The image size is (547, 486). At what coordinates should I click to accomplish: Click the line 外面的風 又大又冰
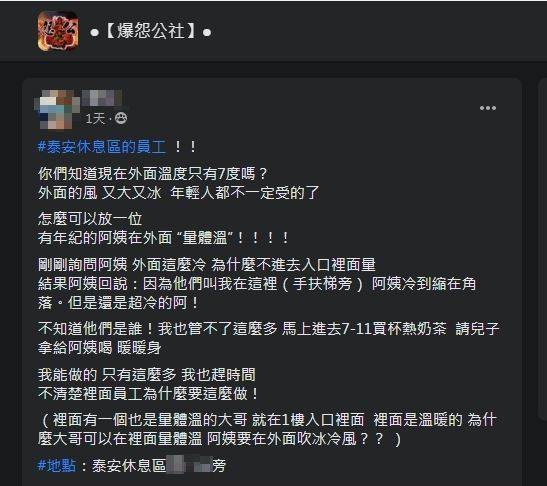tap(178, 193)
